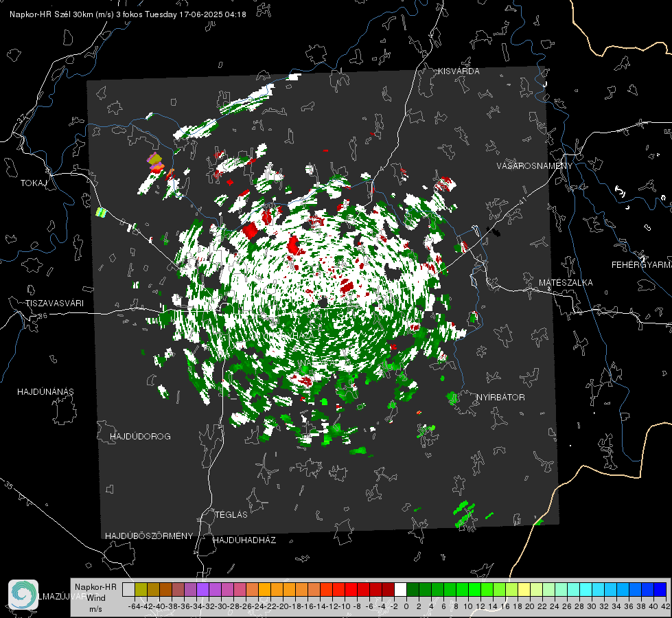Image resolution: width=672 pixels, height=618 pixels.
Task: Click the olive swatch above -64
Action: [141, 589]
